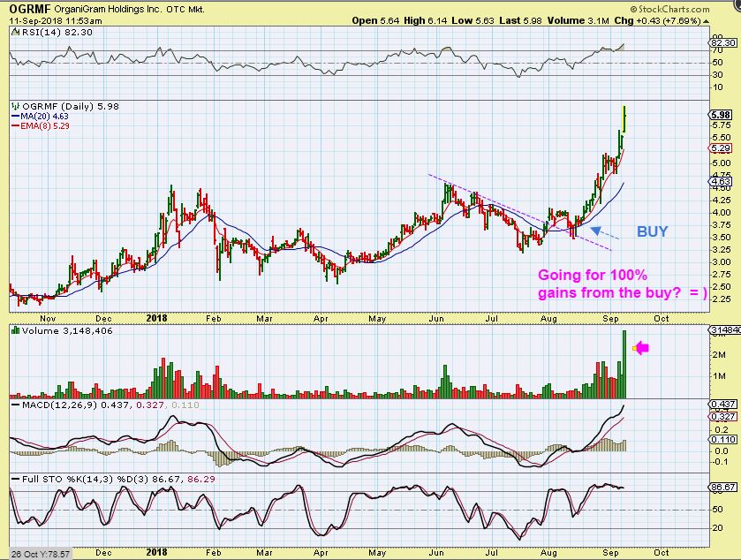Click the 5.98 last price tag on axis
The width and height of the screenshot is (741, 560).
pyautogui.click(x=721, y=115)
